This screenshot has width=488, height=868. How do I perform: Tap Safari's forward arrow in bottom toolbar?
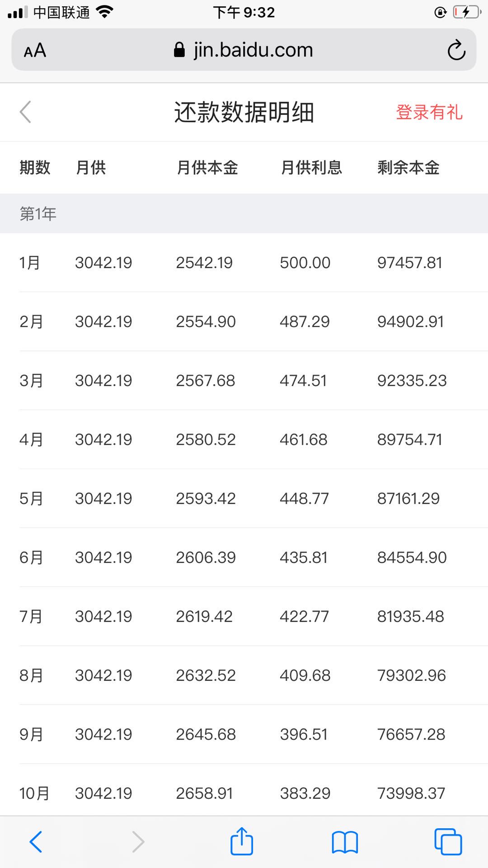click(138, 842)
